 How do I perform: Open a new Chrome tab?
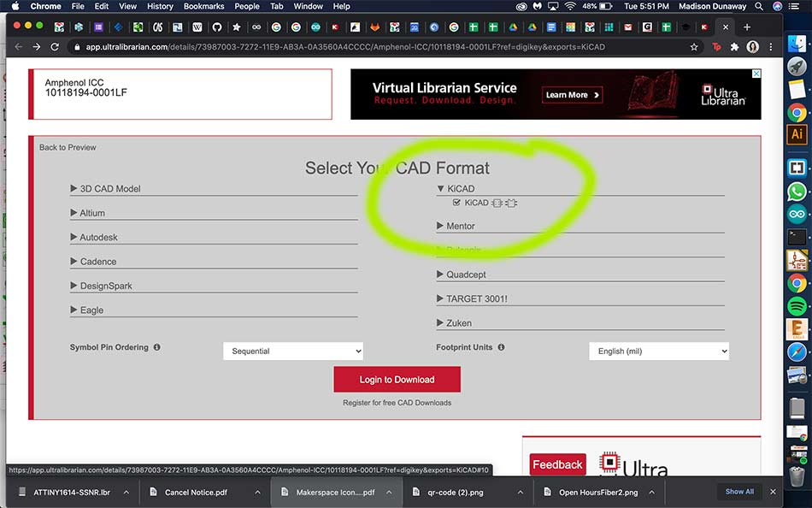point(747,27)
